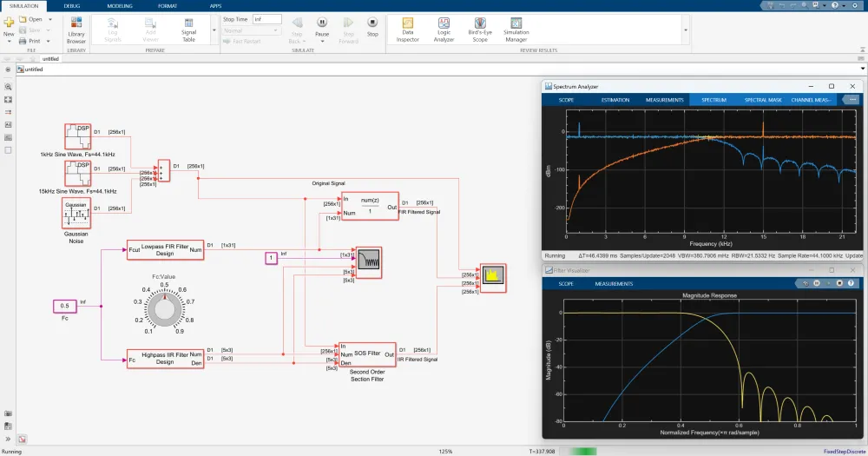The width and height of the screenshot is (868, 456).
Task: Select the Filter Visualizer block
Action: pos(369,262)
